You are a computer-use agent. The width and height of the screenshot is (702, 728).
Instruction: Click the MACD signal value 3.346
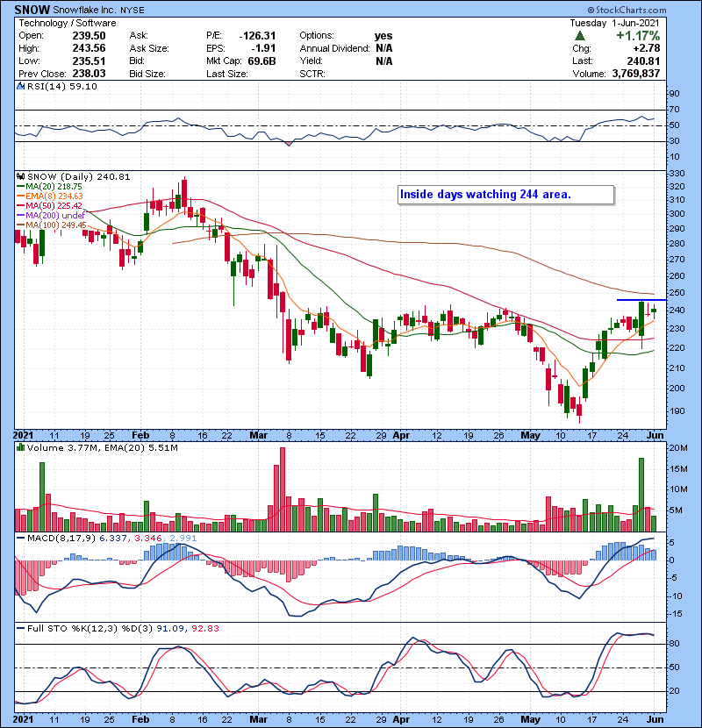click(147, 538)
